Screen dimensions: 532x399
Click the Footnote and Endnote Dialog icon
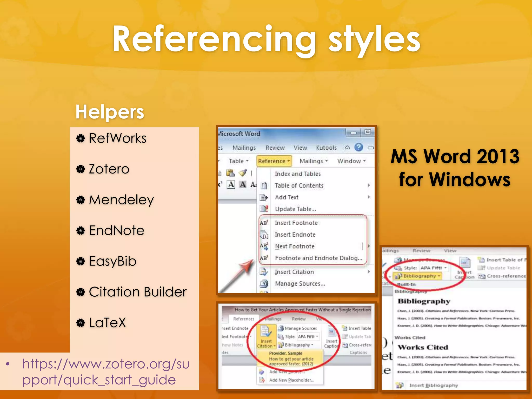point(264,258)
